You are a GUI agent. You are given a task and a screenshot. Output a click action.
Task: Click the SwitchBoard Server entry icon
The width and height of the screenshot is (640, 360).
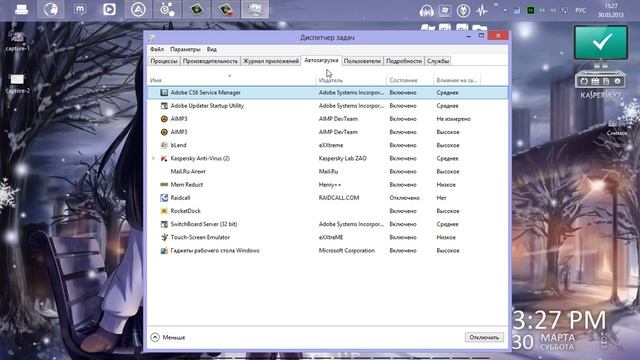click(x=164, y=224)
